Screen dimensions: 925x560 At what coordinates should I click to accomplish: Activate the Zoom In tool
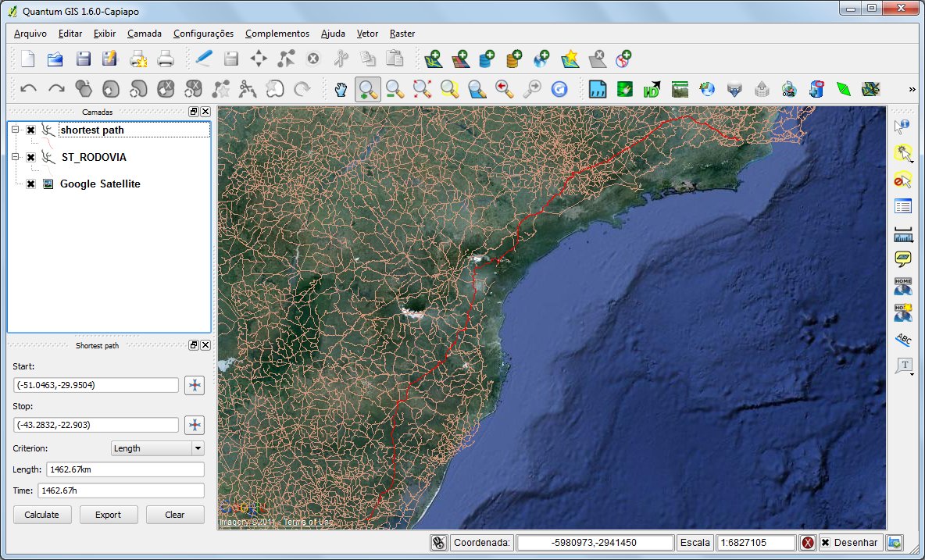[367, 88]
